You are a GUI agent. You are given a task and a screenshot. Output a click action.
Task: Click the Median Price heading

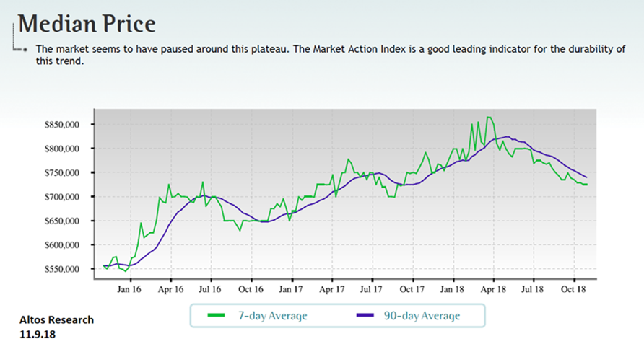pos(87,23)
